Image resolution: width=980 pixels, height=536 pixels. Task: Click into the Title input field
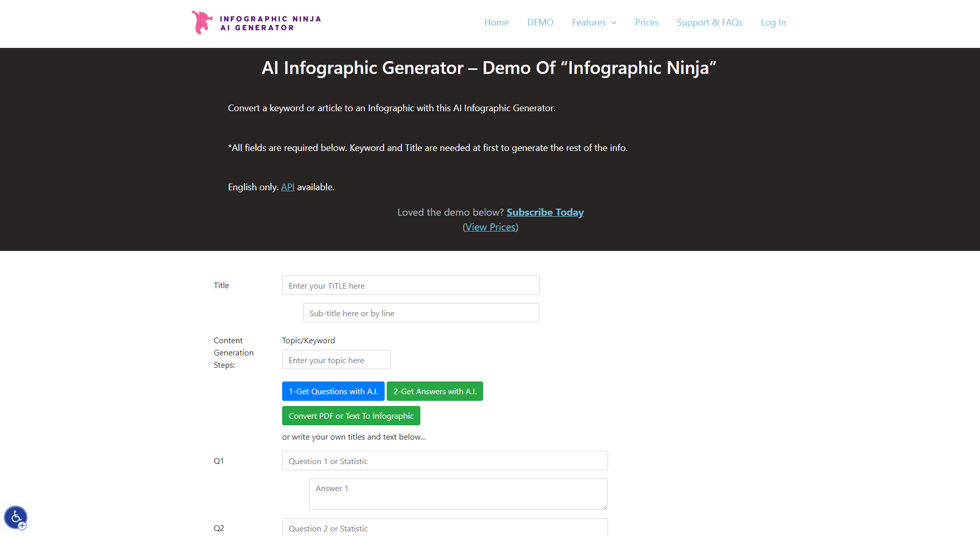click(x=410, y=286)
